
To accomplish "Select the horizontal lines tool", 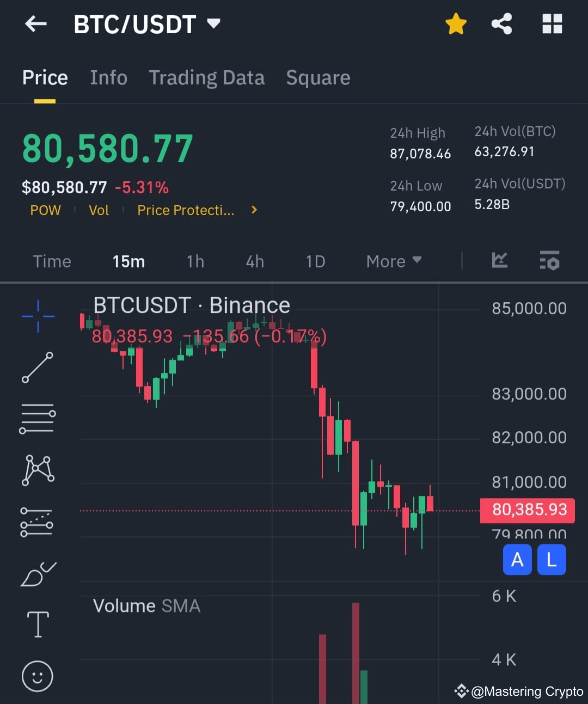I will 38,419.
